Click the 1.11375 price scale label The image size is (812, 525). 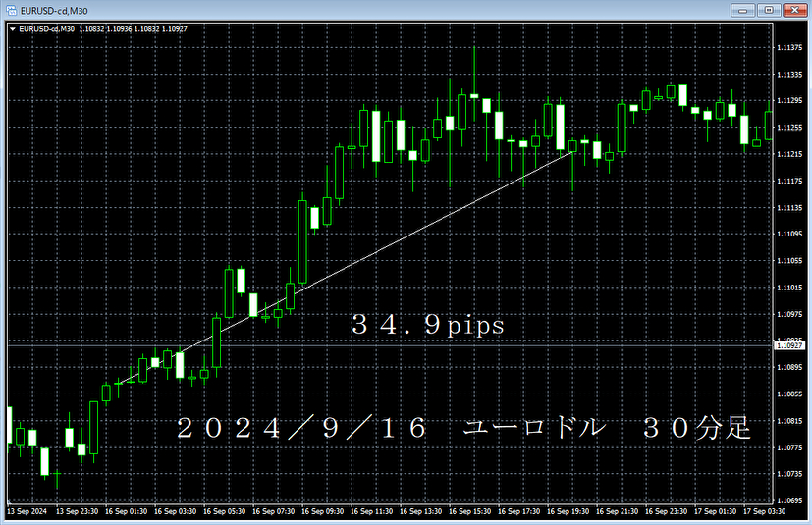coord(789,48)
